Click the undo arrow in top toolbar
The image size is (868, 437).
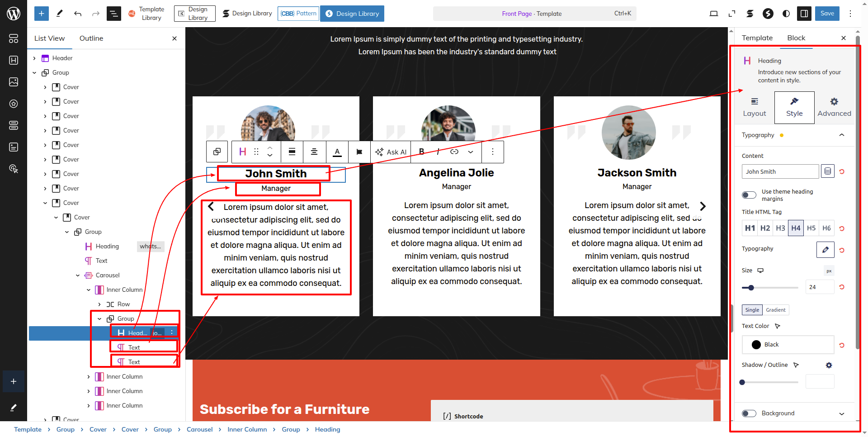coord(78,14)
